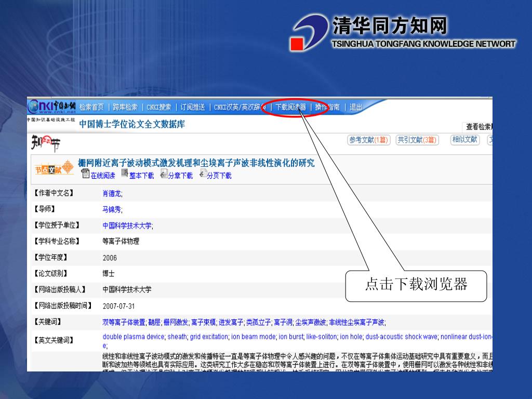Click the 节点文献 node literature icon

pos(54,168)
